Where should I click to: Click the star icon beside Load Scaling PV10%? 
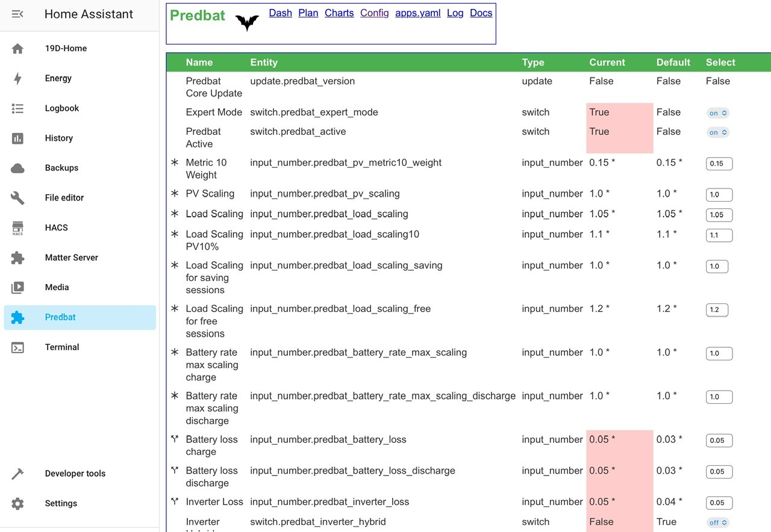175,234
